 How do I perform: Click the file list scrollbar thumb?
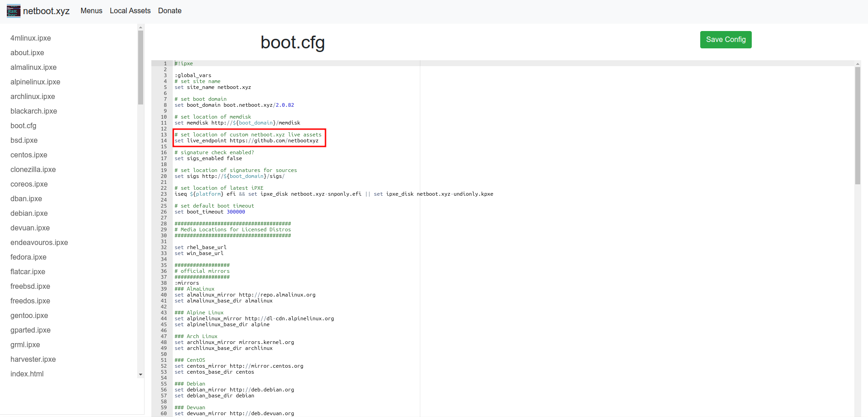click(140, 68)
